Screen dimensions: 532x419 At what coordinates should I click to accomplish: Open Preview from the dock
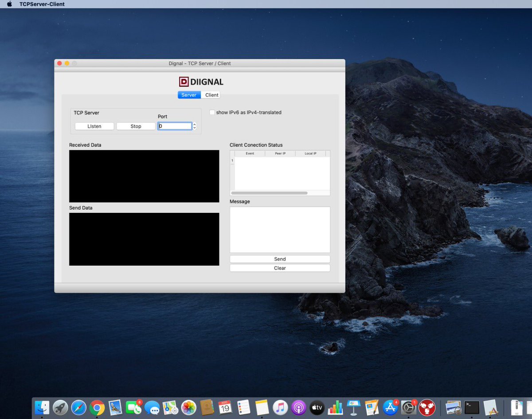click(x=454, y=407)
